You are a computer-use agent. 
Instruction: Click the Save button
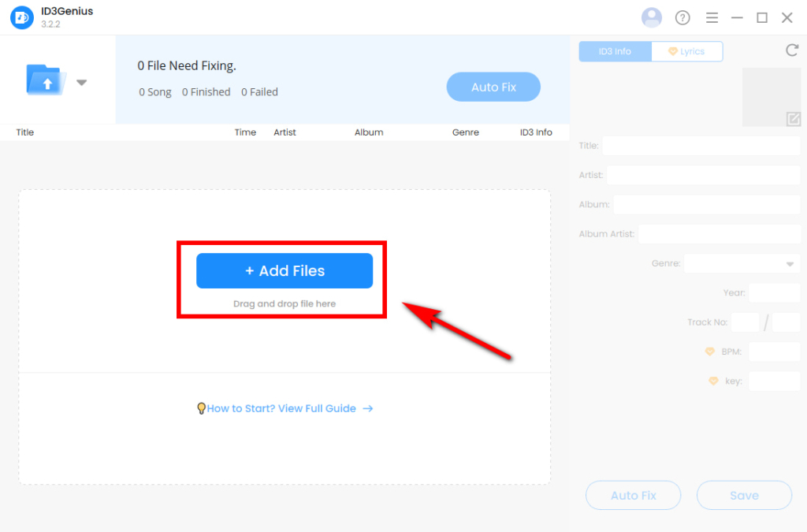click(744, 495)
